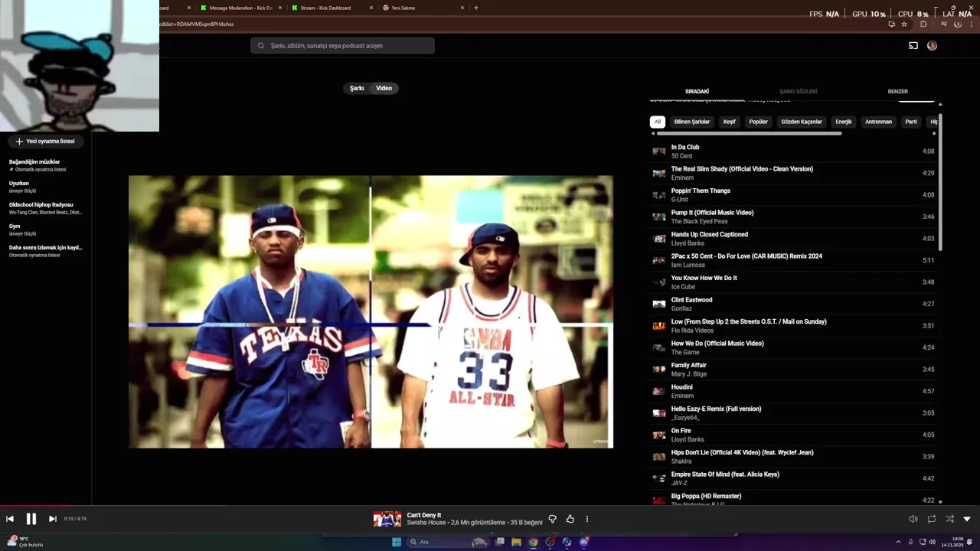Viewport: 980px width, 551px height.
Task: Focus the song search field
Action: (342, 46)
